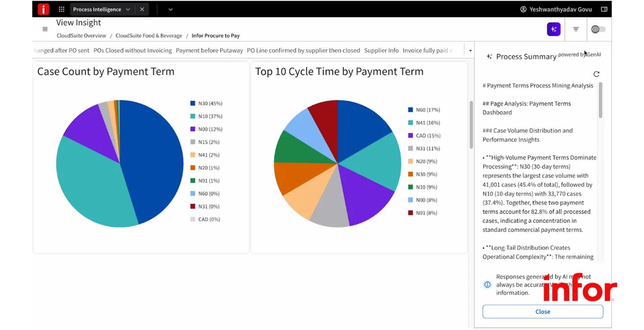Open Invoice fully paid tab

click(427, 50)
